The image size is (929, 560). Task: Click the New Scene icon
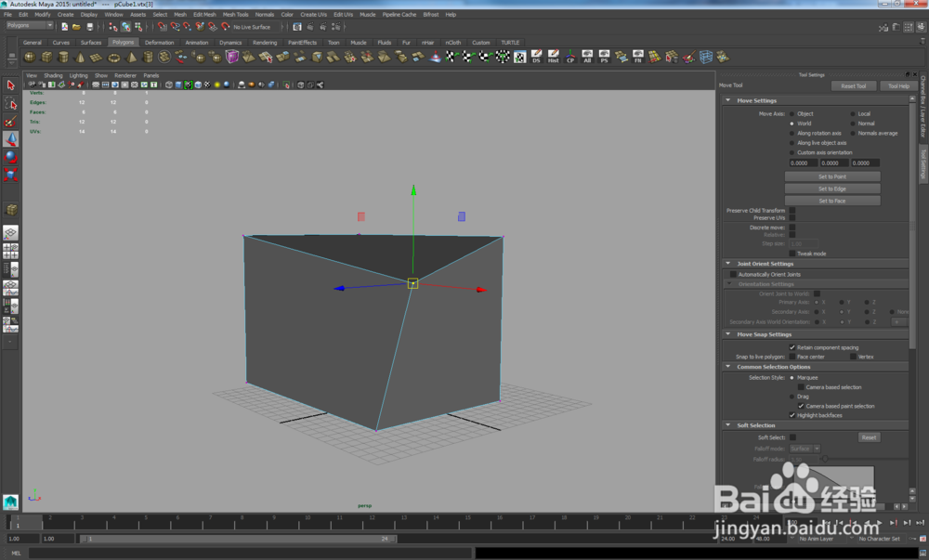coord(65,27)
